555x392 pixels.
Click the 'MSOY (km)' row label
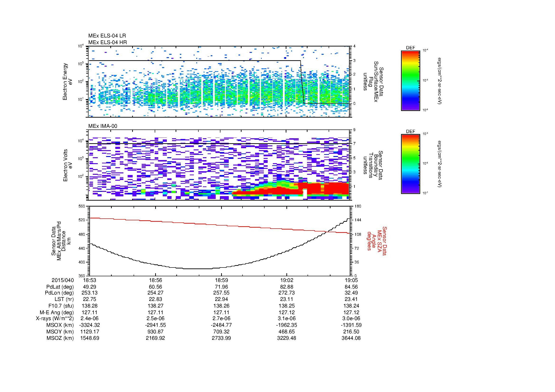click(x=60, y=332)
